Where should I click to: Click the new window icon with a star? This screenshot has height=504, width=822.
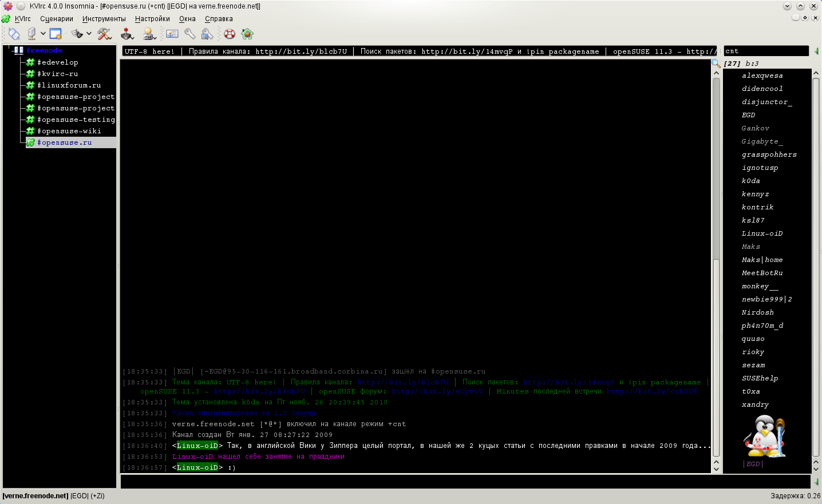click(x=56, y=34)
